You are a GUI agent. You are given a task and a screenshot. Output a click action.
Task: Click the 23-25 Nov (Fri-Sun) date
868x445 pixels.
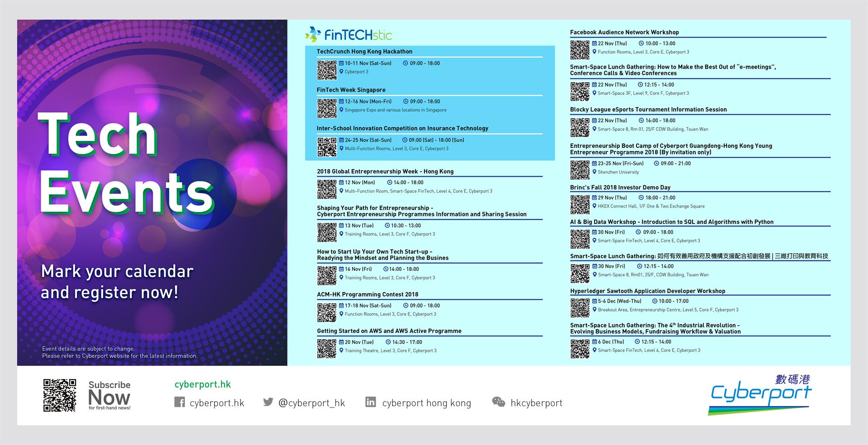click(x=620, y=164)
